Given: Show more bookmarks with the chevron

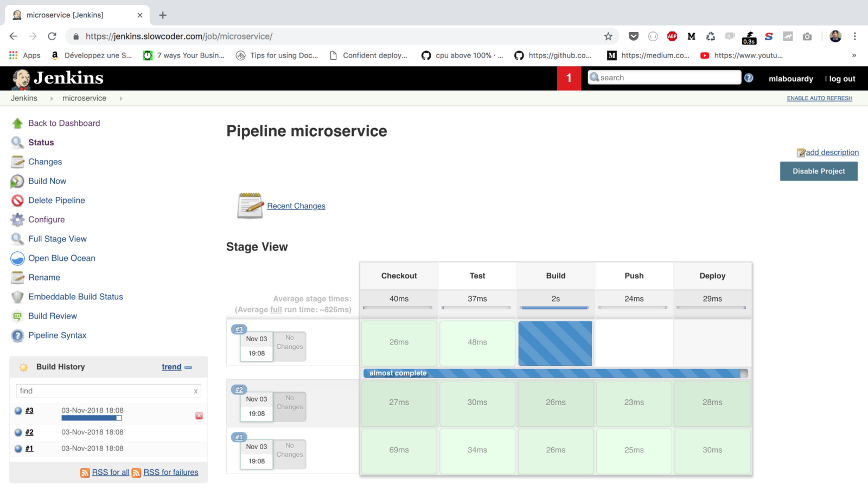Looking at the screenshot, I should tap(854, 55).
